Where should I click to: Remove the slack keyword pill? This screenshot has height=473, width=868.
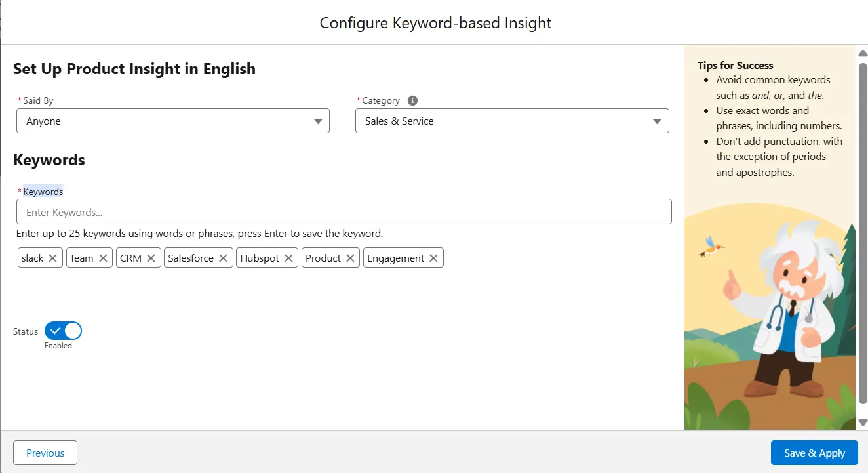[53, 258]
